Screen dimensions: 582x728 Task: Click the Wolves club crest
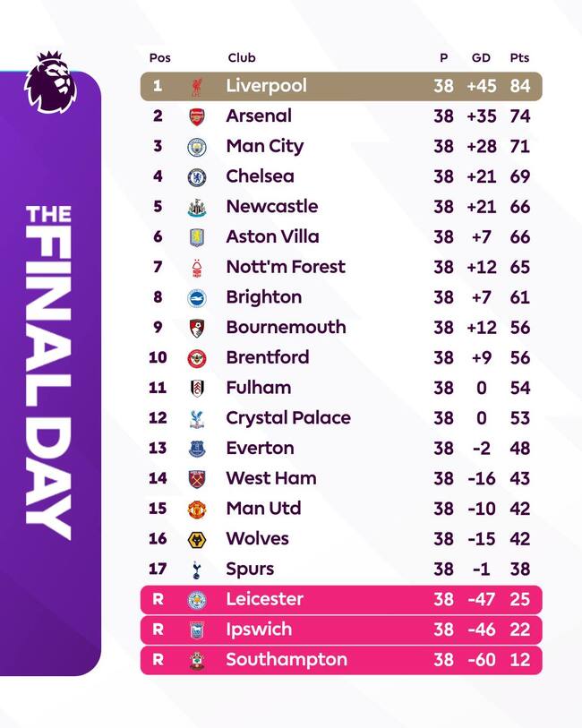197,539
